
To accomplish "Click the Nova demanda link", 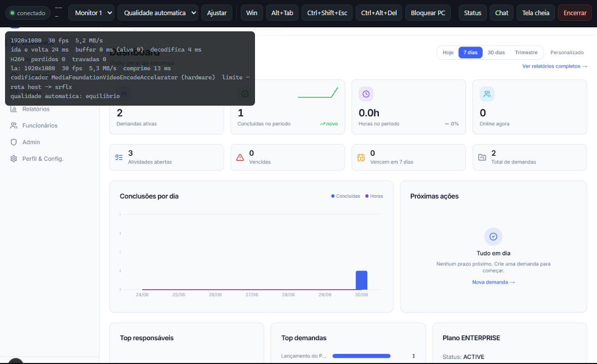I will 493,282.
